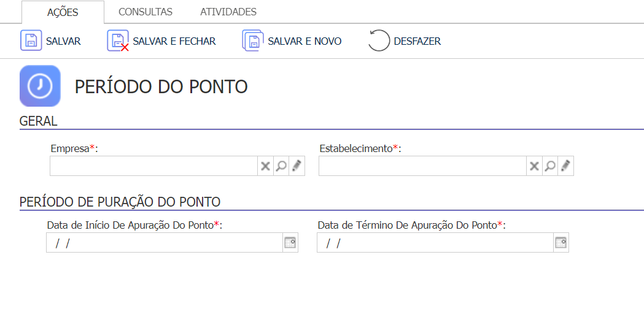The width and height of the screenshot is (644, 309).
Task: Click the Desfazer undo arrow icon
Action: click(379, 41)
